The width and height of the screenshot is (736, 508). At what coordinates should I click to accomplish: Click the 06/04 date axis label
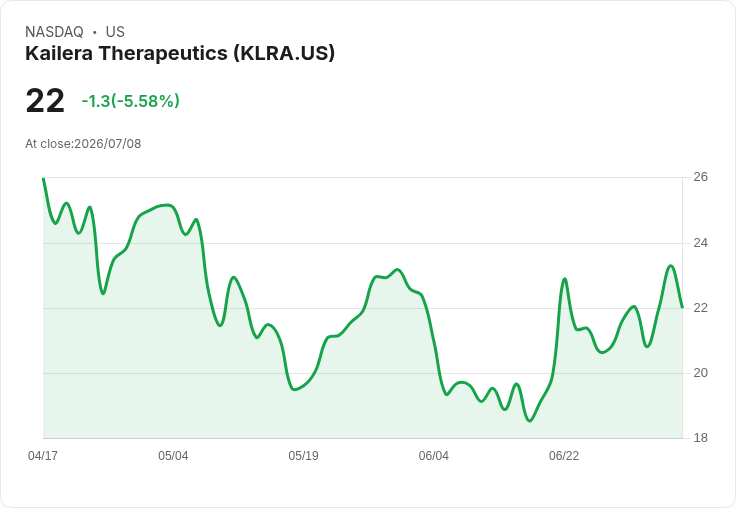tap(434, 456)
